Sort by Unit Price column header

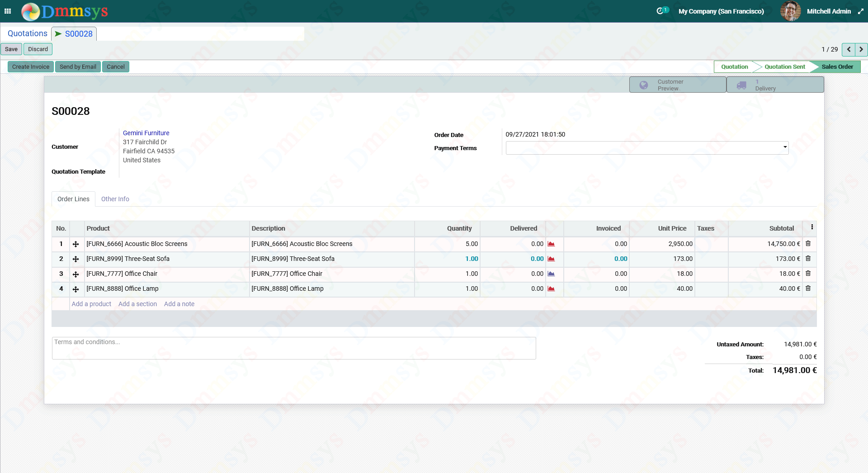coord(662,228)
